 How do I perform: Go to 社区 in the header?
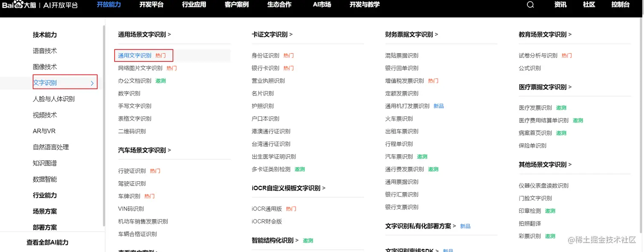coord(589,5)
